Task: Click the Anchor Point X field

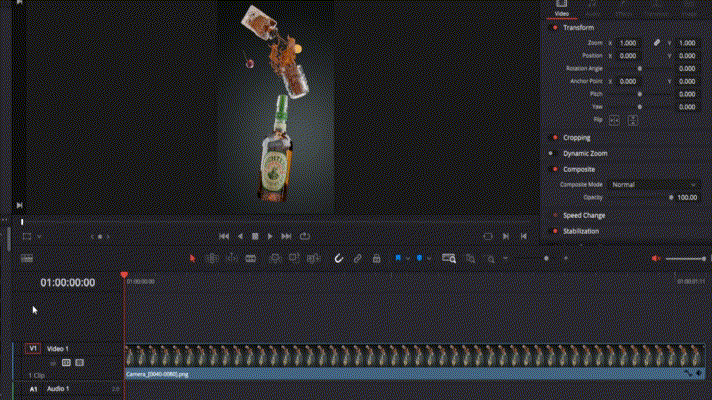Action: pos(628,81)
